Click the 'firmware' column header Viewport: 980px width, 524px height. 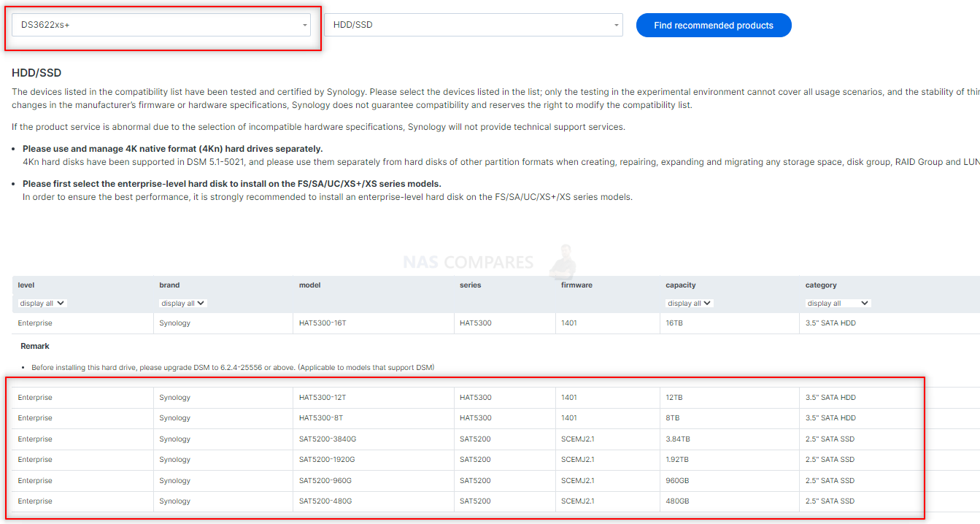click(x=576, y=285)
